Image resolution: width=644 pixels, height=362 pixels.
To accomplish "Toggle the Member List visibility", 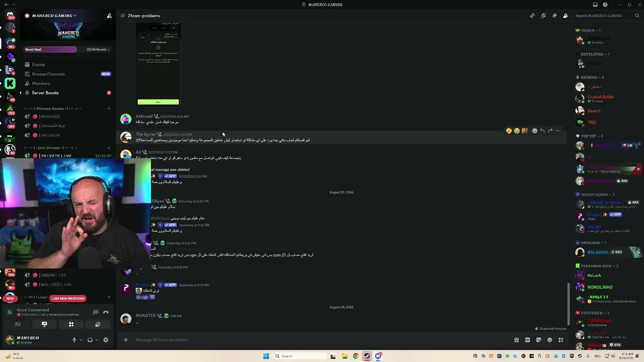I will 566,16.
